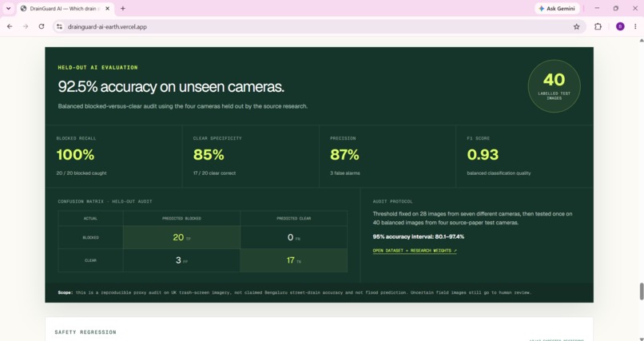Open the browser extensions puzzle icon
The height and width of the screenshot is (341, 644).
point(598,26)
